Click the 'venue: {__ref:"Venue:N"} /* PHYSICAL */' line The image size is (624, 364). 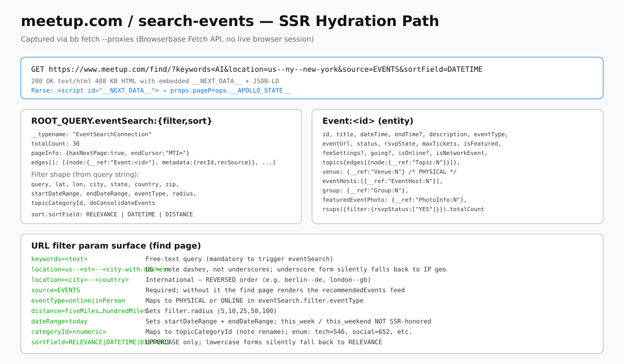[x=389, y=172]
